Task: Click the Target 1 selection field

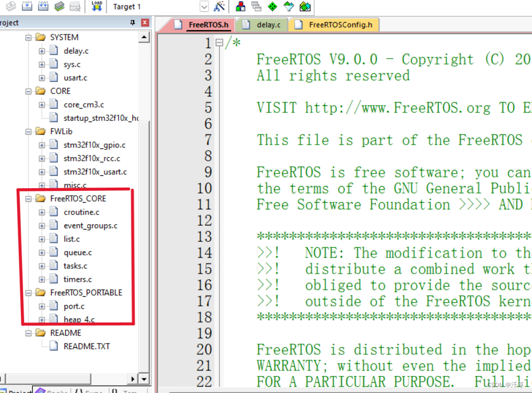Action: tap(159, 6)
